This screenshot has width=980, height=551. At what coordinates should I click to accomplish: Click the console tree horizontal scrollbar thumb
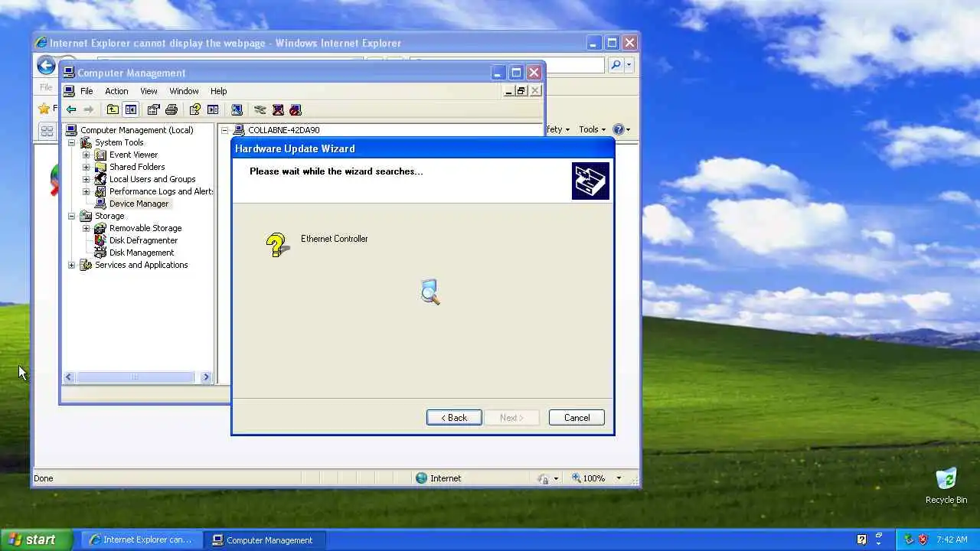[x=135, y=377]
